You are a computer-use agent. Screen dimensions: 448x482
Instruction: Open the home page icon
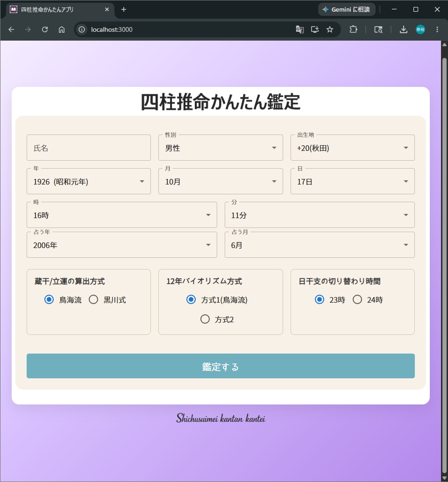[x=62, y=29]
